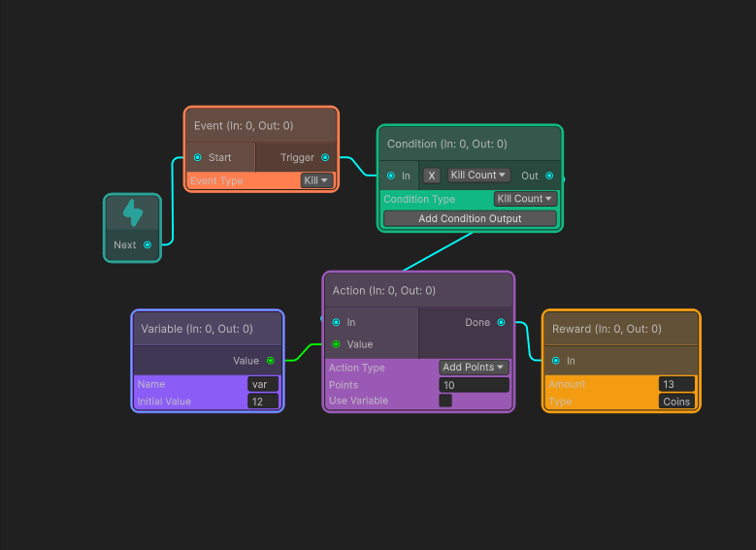Click the Condition node Out port

pos(549,176)
